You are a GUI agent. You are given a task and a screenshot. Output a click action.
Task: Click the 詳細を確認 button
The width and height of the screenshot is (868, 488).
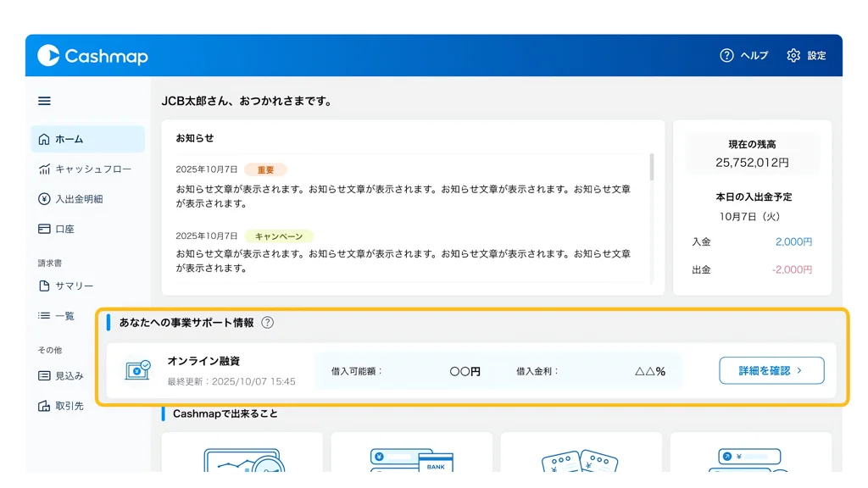tap(771, 371)
